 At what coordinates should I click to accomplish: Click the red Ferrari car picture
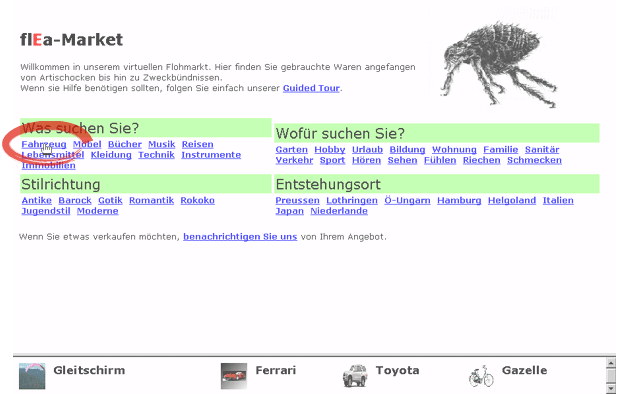pyautogui.click(x=234, y=376)
